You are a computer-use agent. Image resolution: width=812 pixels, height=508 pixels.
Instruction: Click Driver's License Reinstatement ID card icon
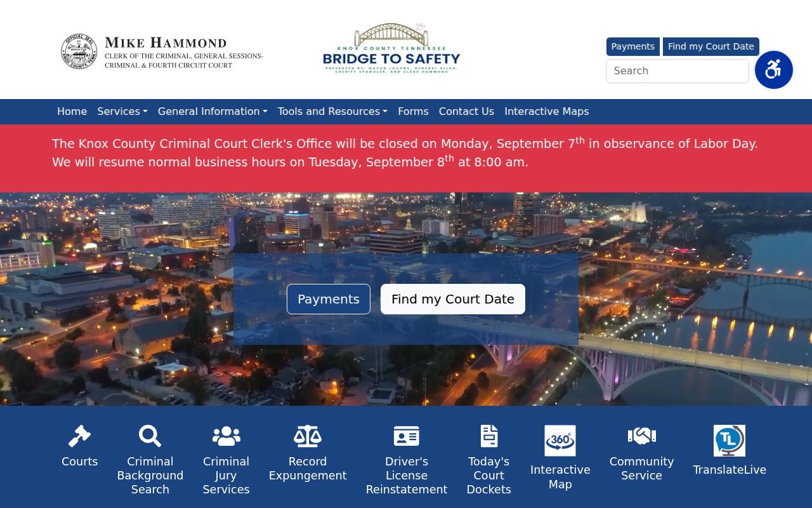[407, 436]
